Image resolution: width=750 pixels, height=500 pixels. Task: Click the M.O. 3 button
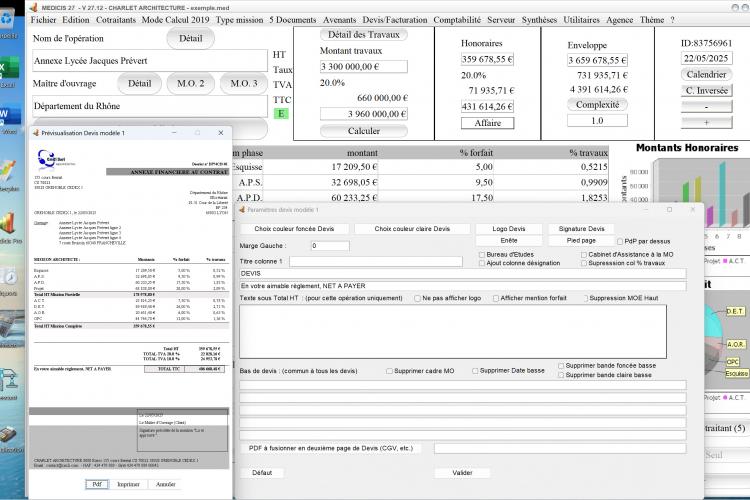tap(244, 84)
